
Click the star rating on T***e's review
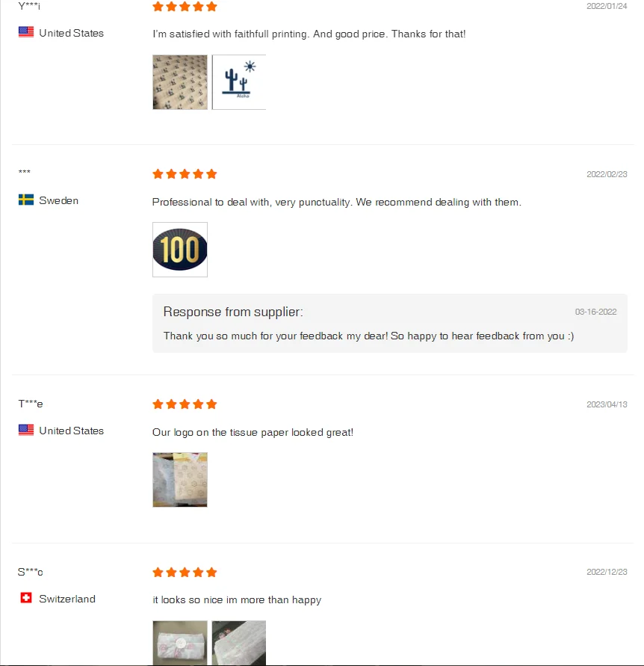tap(185, 404)
